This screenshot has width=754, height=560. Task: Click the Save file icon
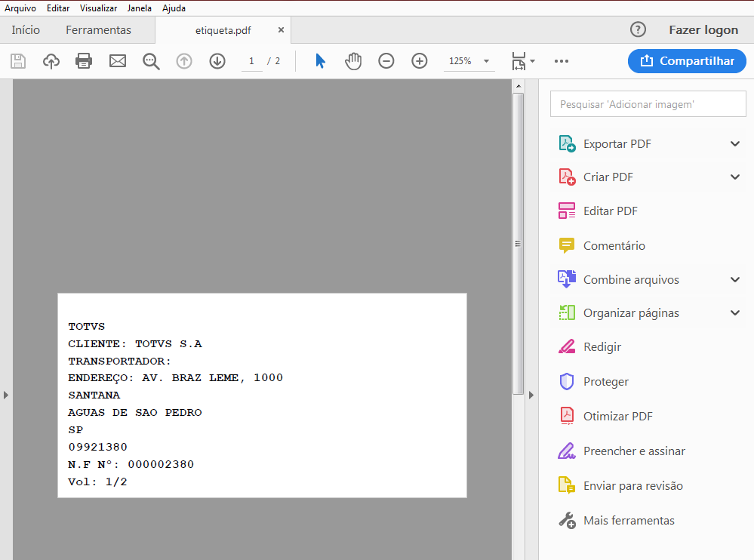click(x=18, y=61)
